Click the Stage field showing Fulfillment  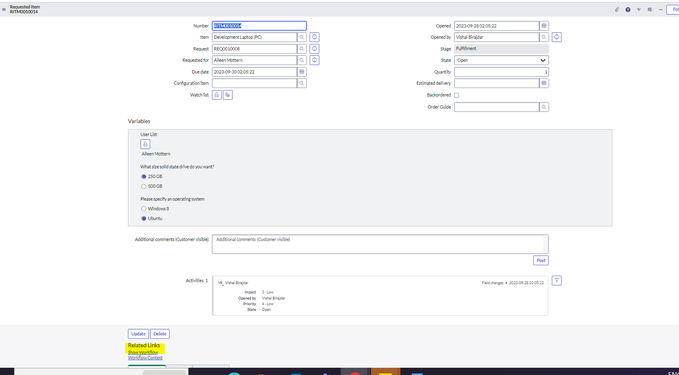tap(501, 49)
